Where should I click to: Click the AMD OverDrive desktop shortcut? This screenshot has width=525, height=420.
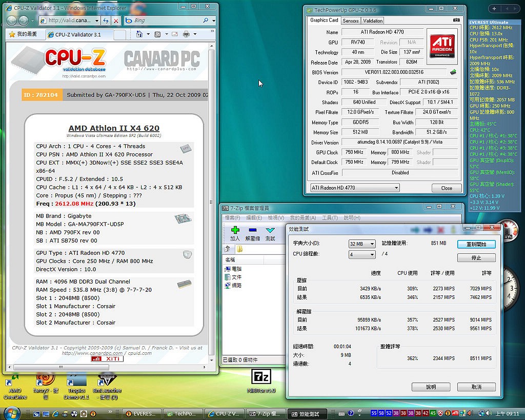(x=15, y=388)
